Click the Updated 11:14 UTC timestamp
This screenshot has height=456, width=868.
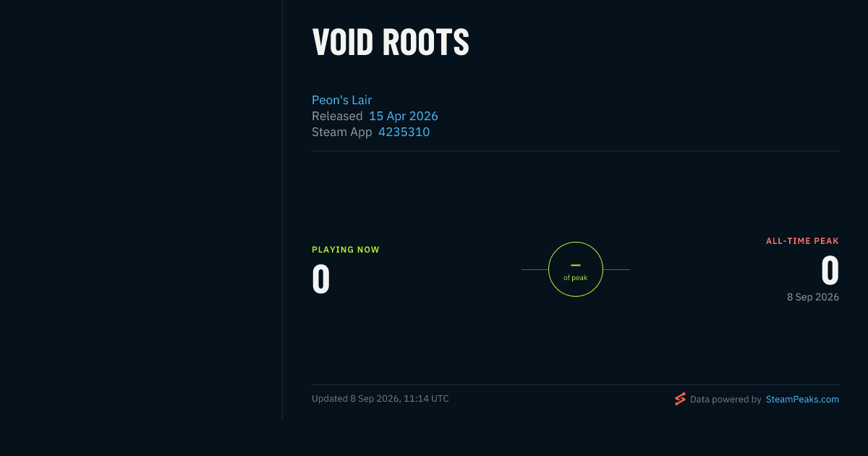pyautogui.click(x=380, y=399)
